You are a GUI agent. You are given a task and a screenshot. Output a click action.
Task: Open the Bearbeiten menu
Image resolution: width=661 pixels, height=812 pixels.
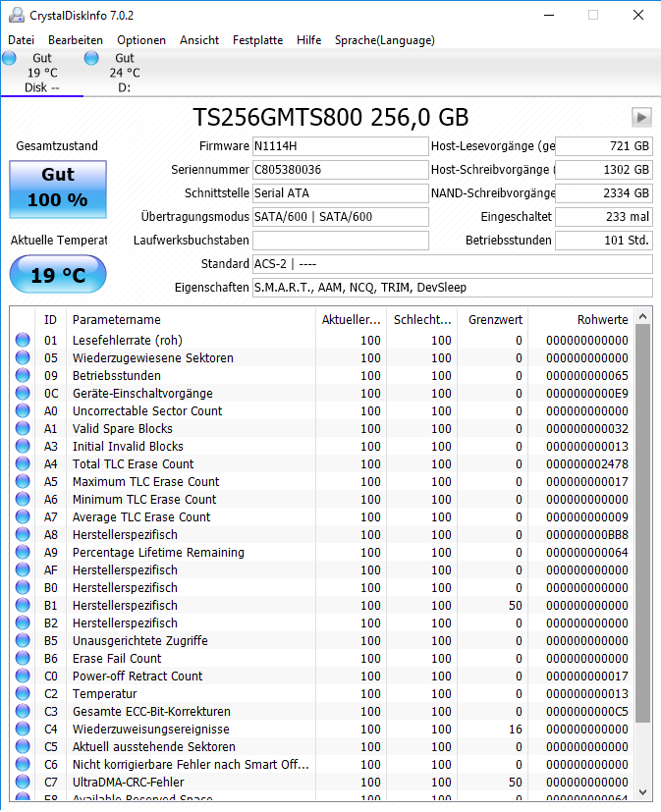[76, 40]
